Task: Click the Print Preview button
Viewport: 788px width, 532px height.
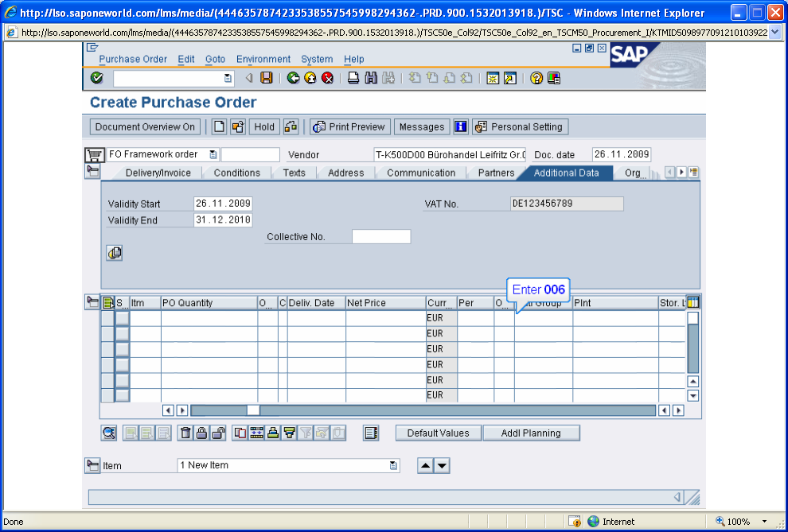Action: pyautogui.click(x=350, y=127)
